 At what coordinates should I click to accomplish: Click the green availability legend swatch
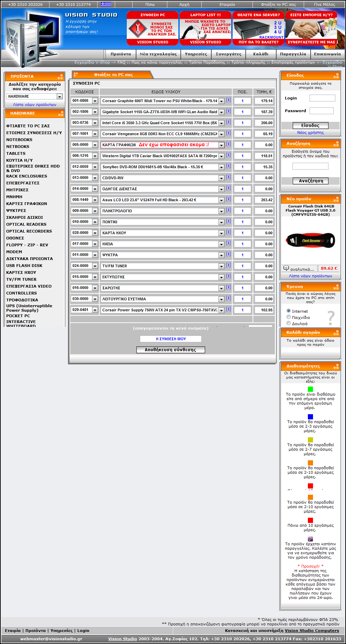tap(310, 389)
